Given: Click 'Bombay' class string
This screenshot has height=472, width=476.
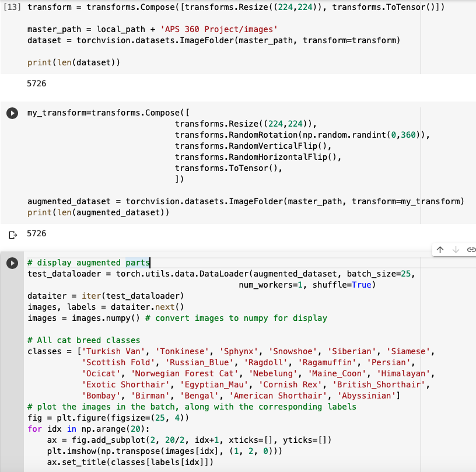Looking at the screenshot, I should (x=101, y=396).
